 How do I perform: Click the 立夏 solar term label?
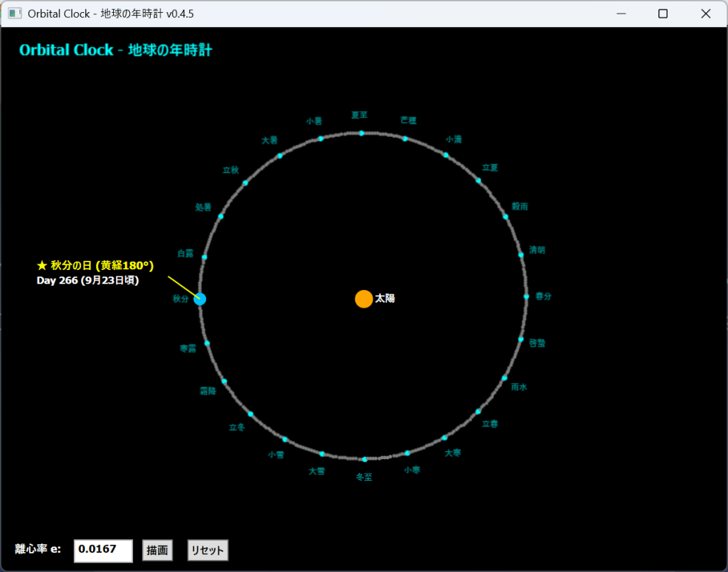[490, 168]
